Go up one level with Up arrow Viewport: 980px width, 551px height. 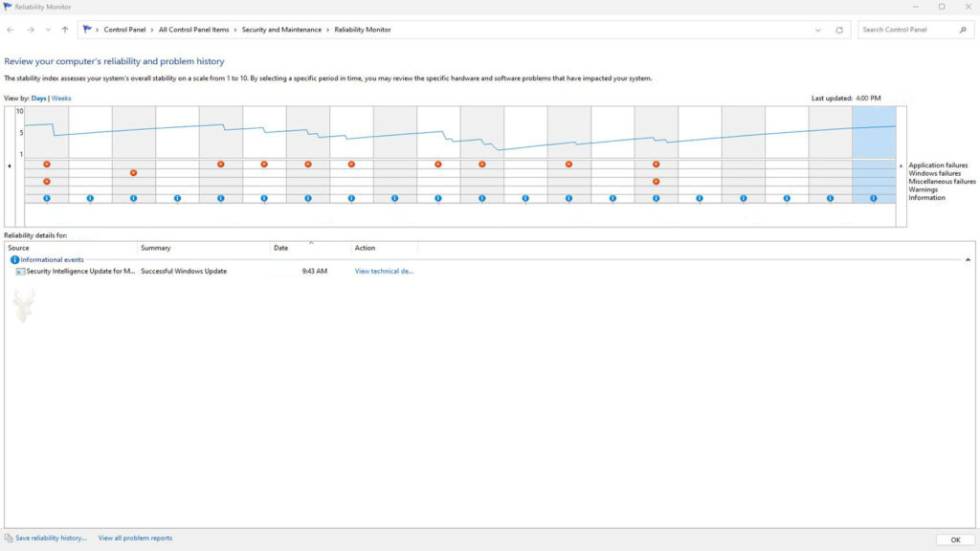(x=65, y=30)
